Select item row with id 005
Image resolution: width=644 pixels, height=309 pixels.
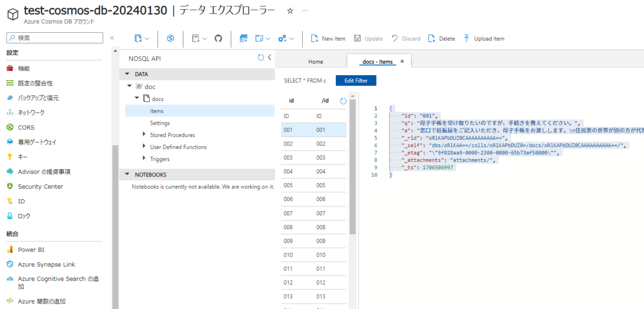click(313, 185)
